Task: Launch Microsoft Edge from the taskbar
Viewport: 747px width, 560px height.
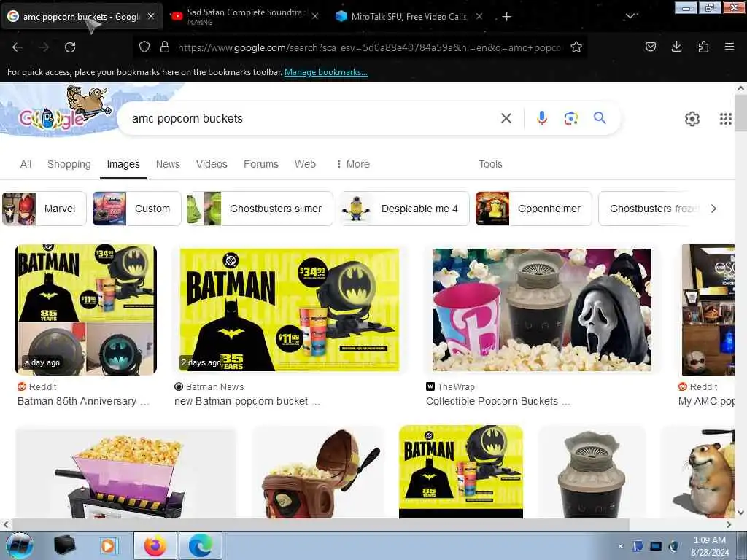Action: (x=201, y=545)
